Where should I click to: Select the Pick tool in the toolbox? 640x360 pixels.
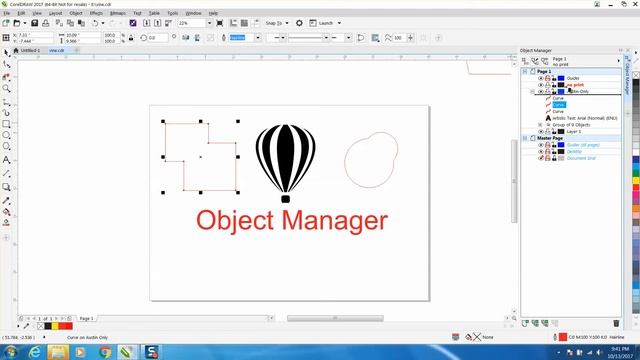(6, 53)
